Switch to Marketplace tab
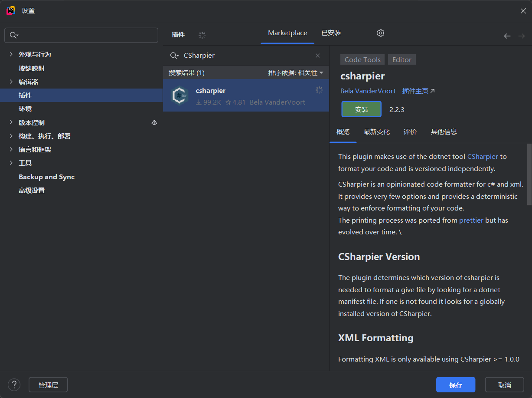 click(287, 33)
